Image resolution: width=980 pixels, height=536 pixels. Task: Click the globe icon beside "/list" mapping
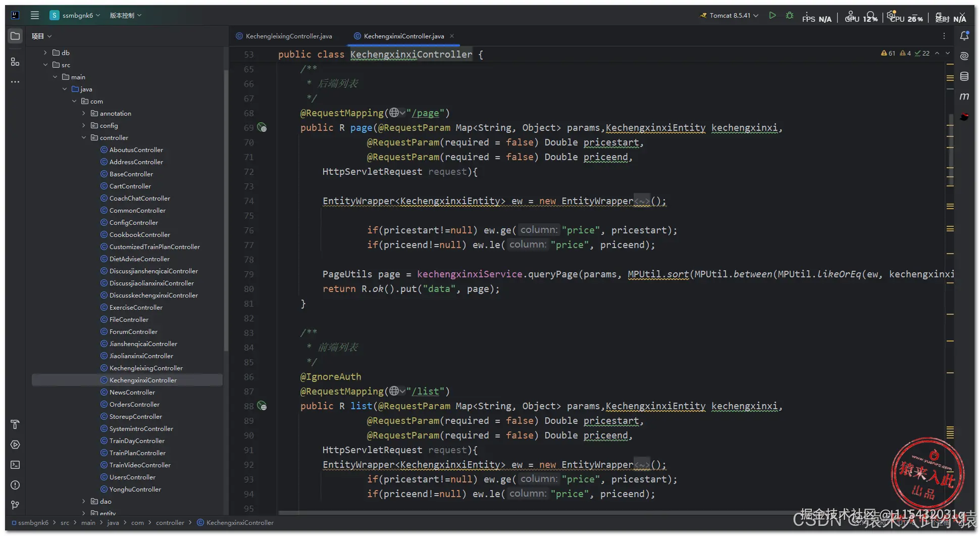click(394, 391)
